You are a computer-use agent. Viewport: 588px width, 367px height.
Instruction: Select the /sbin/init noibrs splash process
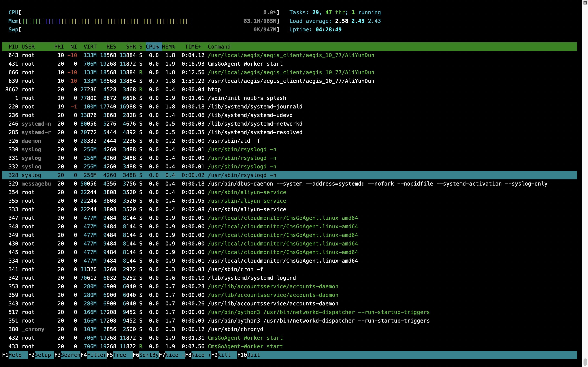(247, 98)
